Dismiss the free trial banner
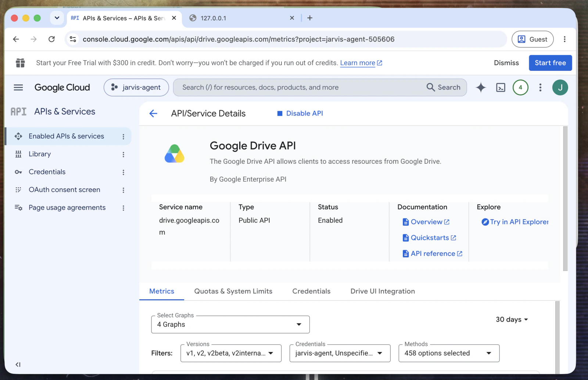588x380 pixels. pyautogui.click(x=506, y=63)
